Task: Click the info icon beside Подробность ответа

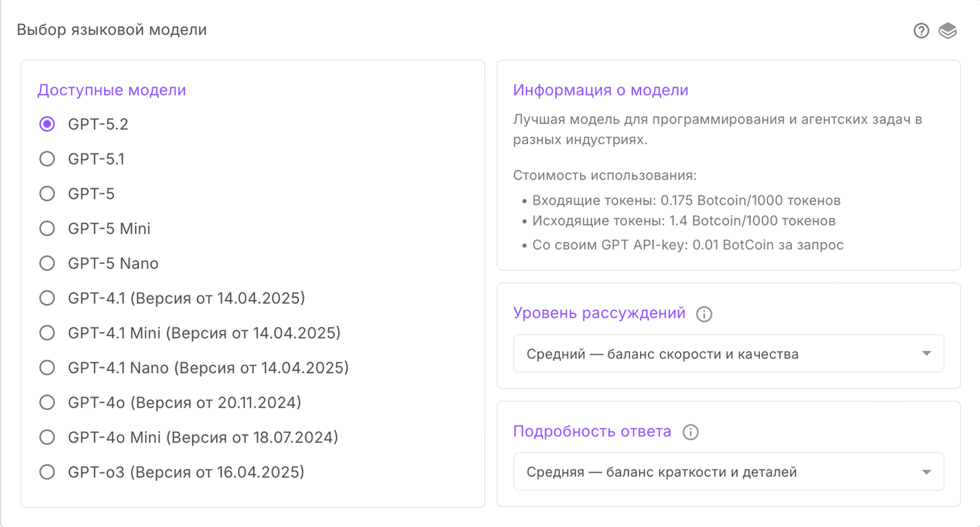Action: 691,432
